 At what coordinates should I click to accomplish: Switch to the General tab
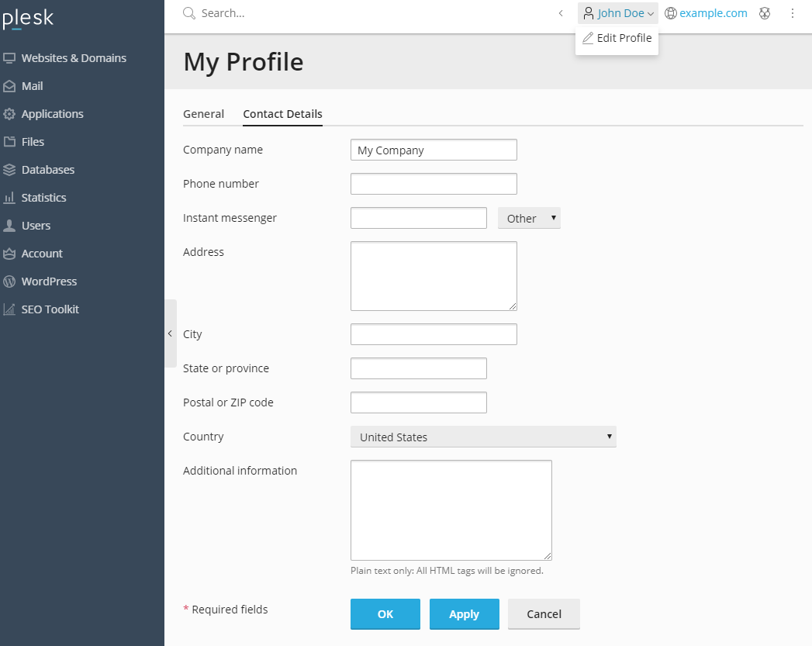(203, 114)
